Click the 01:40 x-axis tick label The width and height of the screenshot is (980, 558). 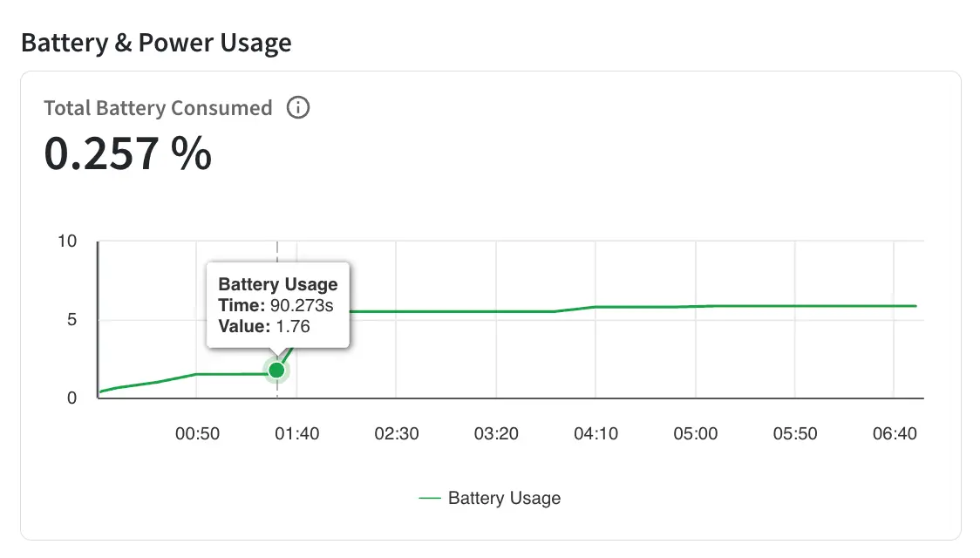tap(296, 433)
